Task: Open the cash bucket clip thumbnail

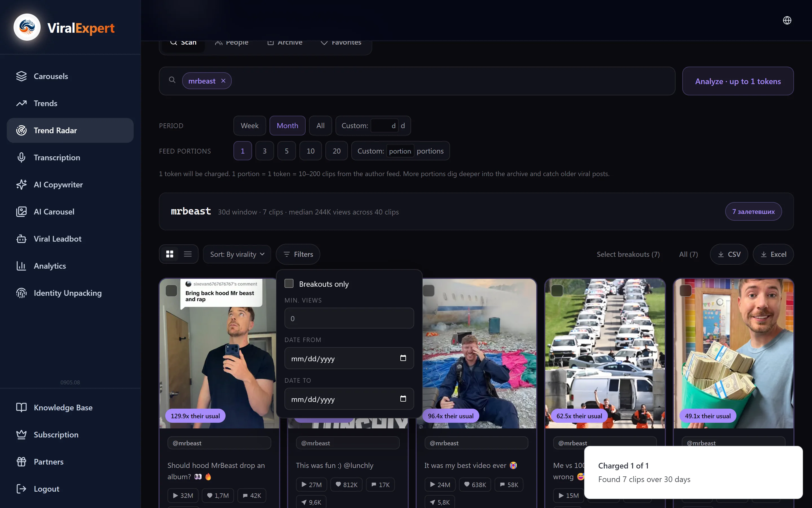Action: point(734,353)
